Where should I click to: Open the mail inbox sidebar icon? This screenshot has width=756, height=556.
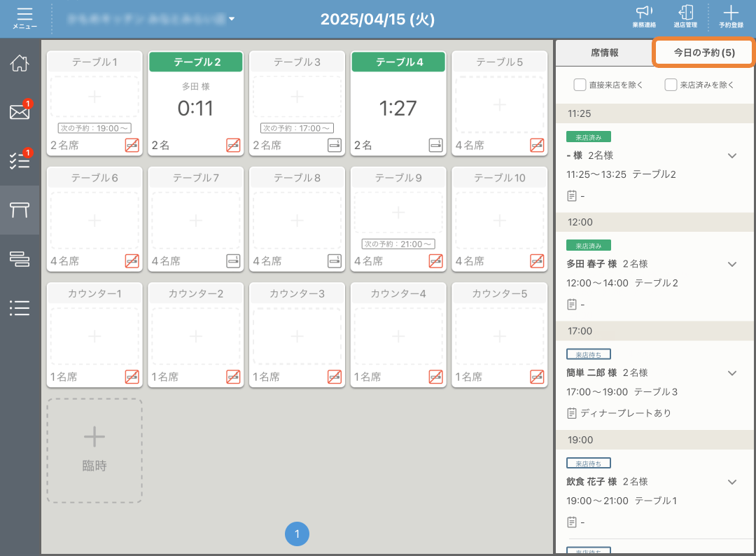click(20, 112)
